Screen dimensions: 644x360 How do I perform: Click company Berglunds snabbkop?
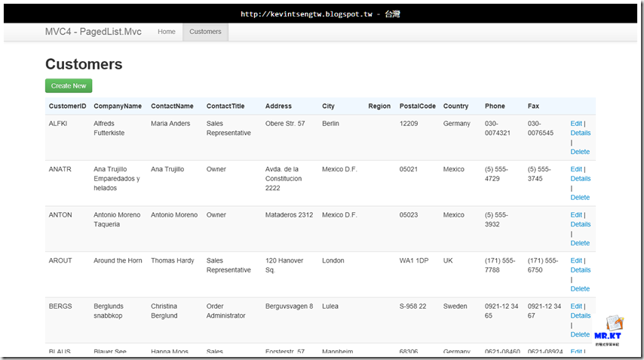point(109,311)
